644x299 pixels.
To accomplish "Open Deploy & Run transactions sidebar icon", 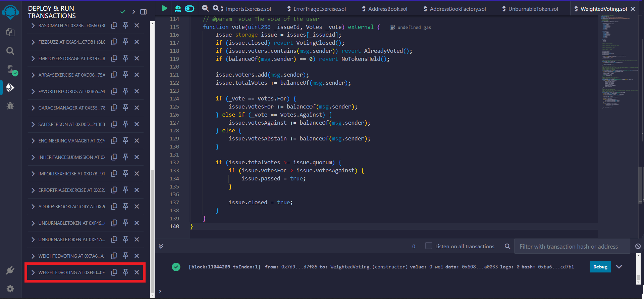I will coord(10,88).
